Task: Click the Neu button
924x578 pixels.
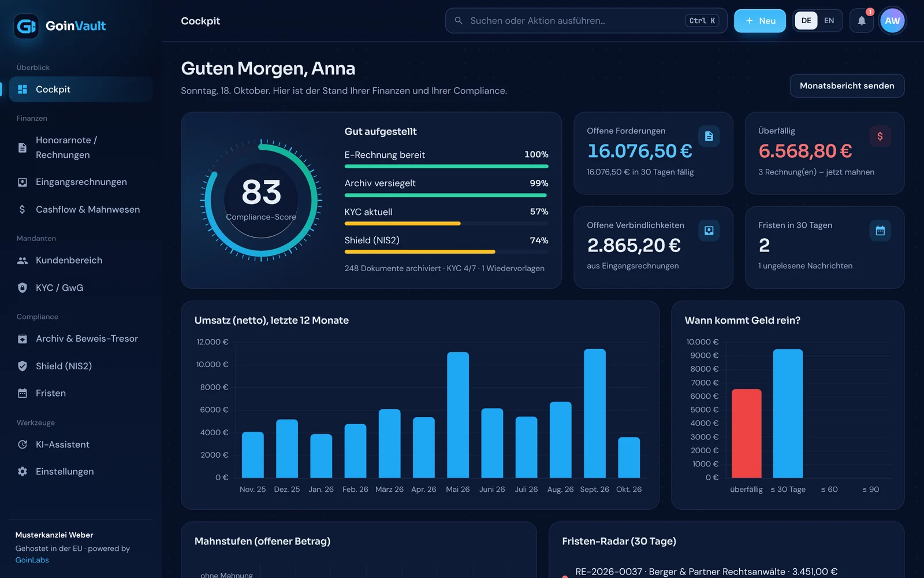Action: pos(759,21)
